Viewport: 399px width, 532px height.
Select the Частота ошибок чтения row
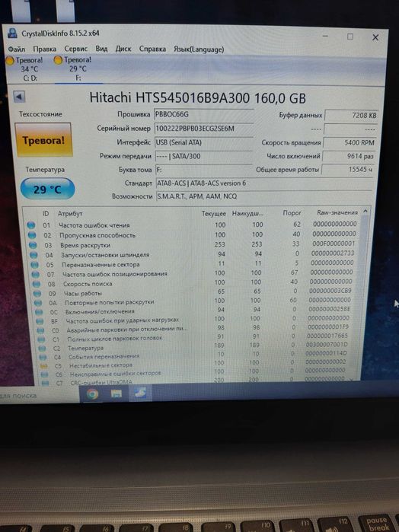pos(193,225)
